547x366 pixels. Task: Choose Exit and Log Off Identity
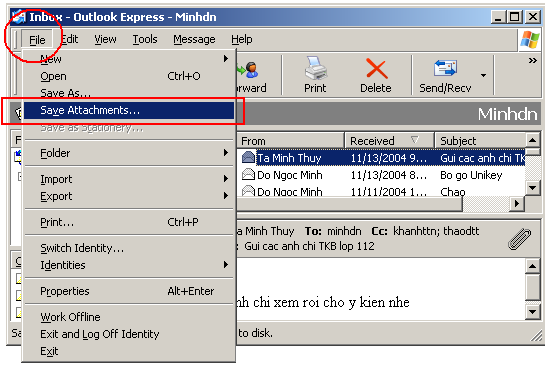(x=129, y=334)
